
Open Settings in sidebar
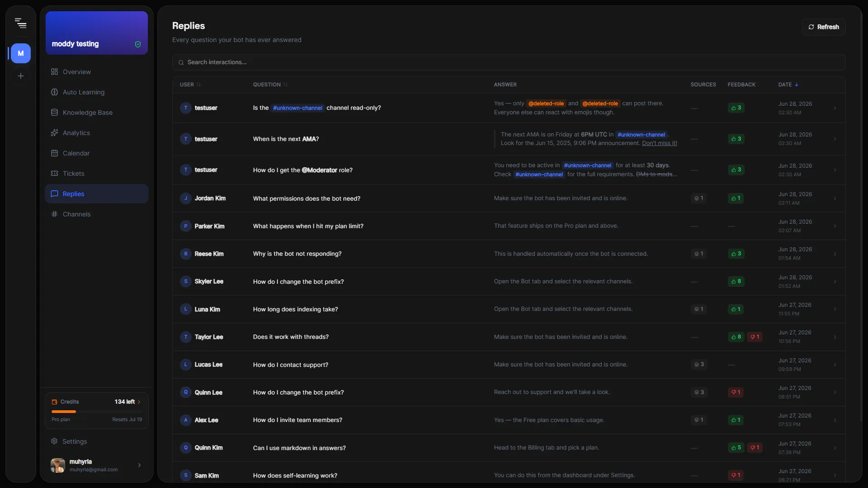point(97,441)
